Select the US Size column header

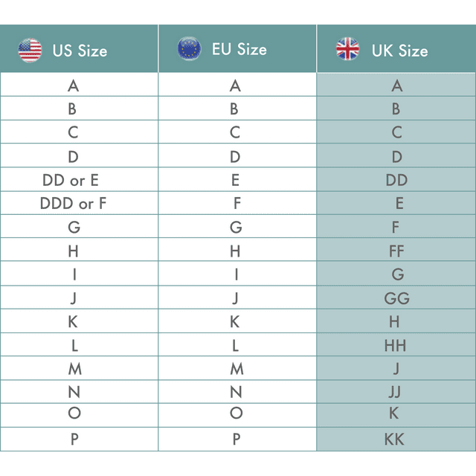pos(80,51)
